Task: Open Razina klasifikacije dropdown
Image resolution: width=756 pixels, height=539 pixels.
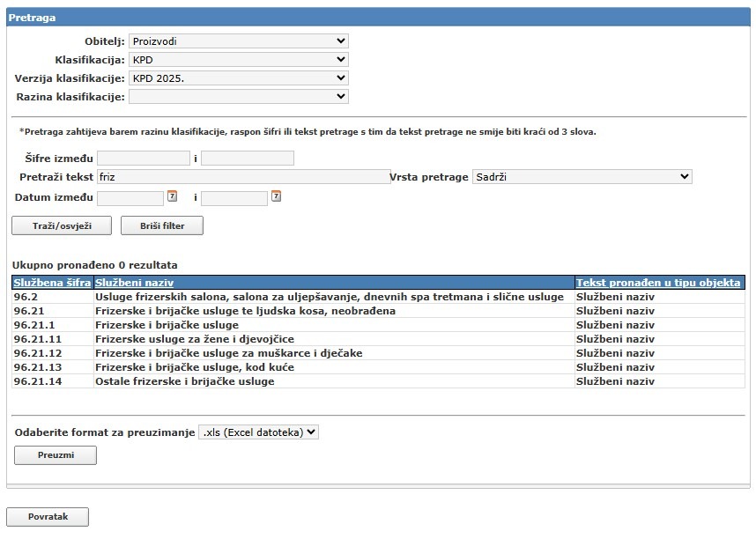Action: point(238,97)
